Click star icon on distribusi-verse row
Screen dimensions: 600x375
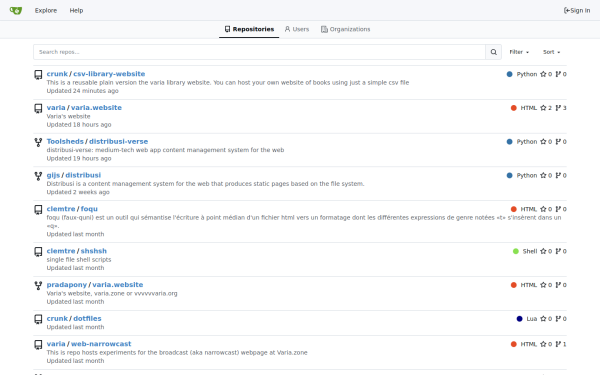click(x=543, y=142)
